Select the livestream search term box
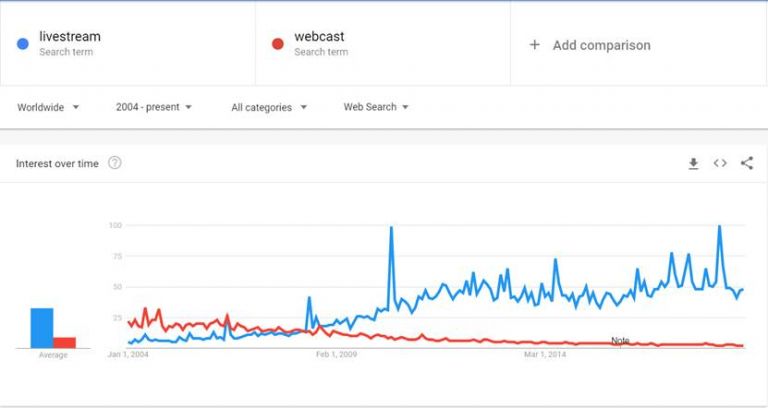768x408 pixels. pos(128,44)
